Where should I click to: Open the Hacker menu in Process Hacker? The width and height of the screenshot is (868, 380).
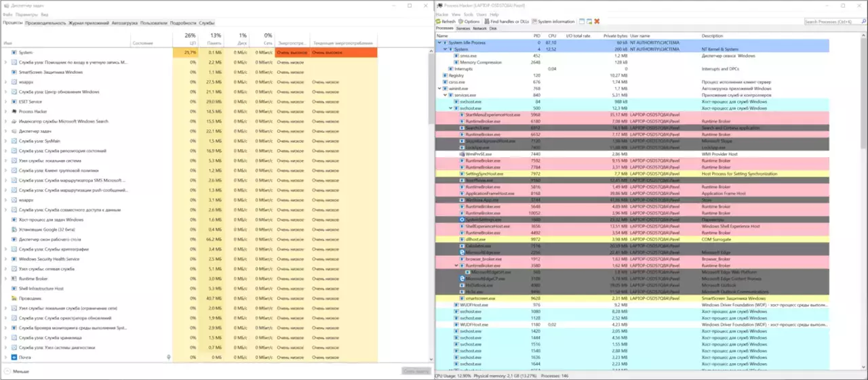point(442,14)
